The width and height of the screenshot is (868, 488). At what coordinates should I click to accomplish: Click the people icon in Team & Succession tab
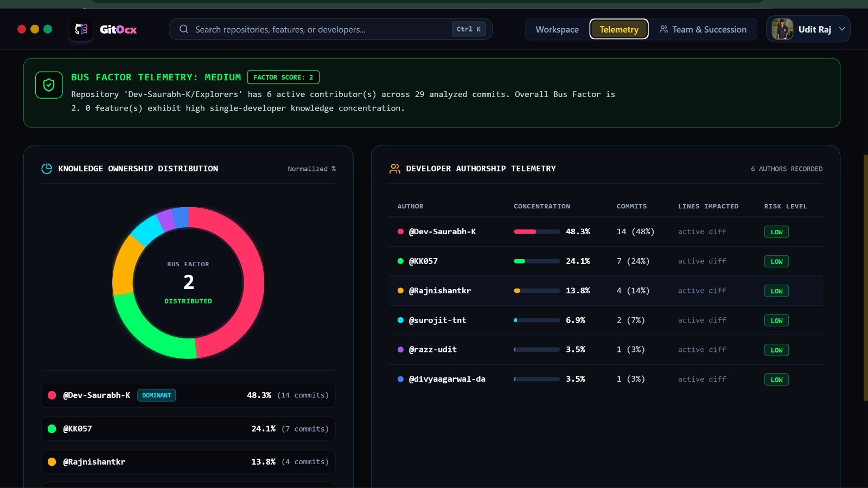point(663,29)
